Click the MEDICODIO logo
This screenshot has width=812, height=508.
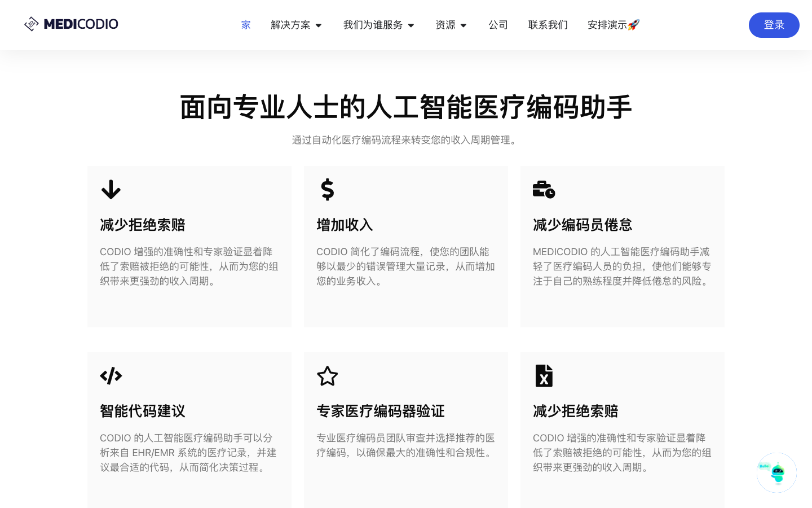pyautogui.click(x=71, y=24)
